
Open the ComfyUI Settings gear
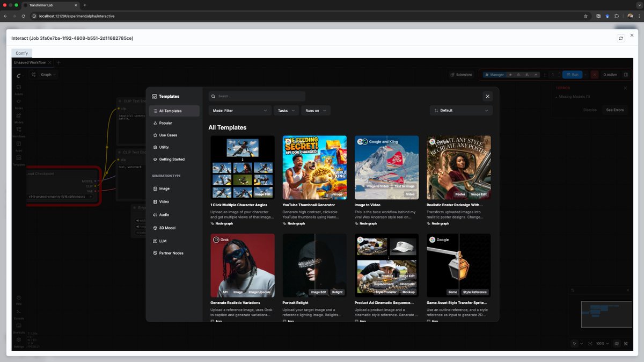(x=19, y=341)
